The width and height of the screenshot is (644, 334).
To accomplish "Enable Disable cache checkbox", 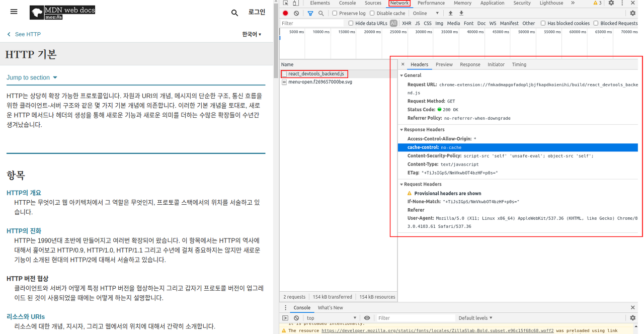I will 373,13.
